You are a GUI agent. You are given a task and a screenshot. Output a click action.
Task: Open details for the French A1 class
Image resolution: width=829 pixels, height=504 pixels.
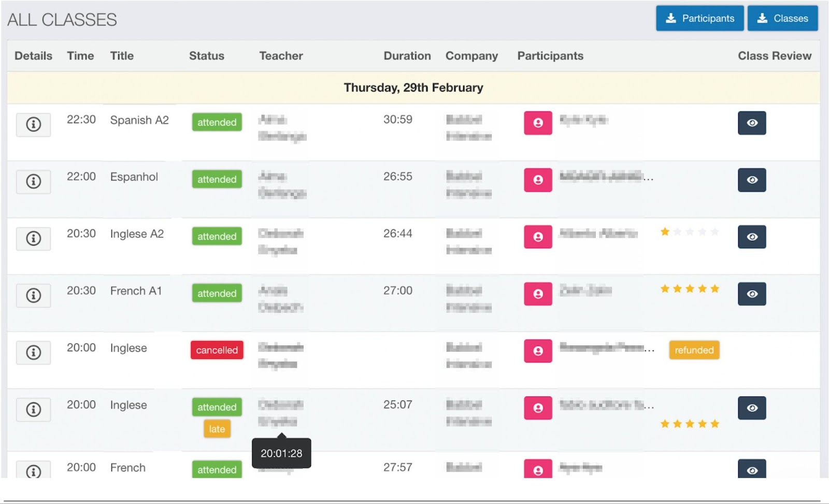(33, 295)
